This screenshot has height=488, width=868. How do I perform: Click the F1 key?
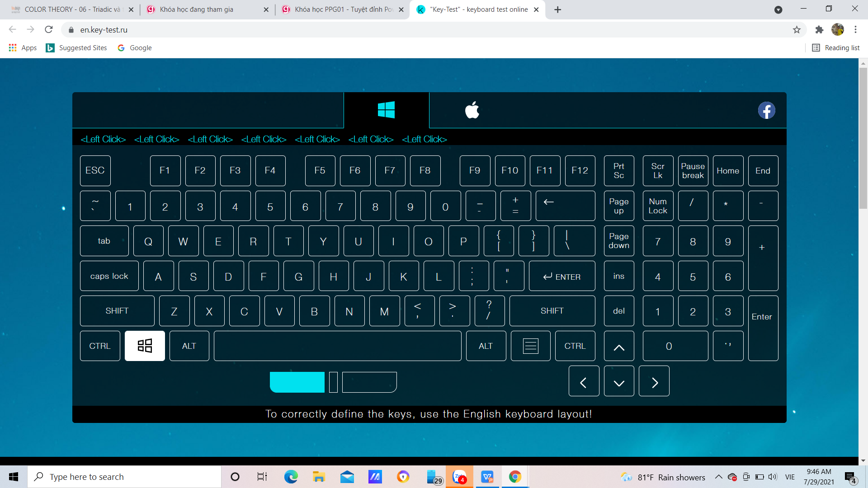click(165, 170)
